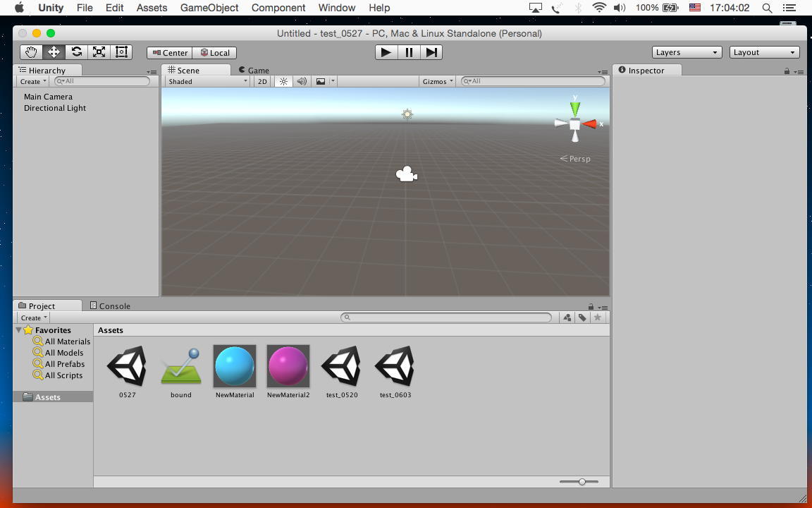Click Save search star icon
The width and height of the screenshot is (812, 508).
(598, 317)
